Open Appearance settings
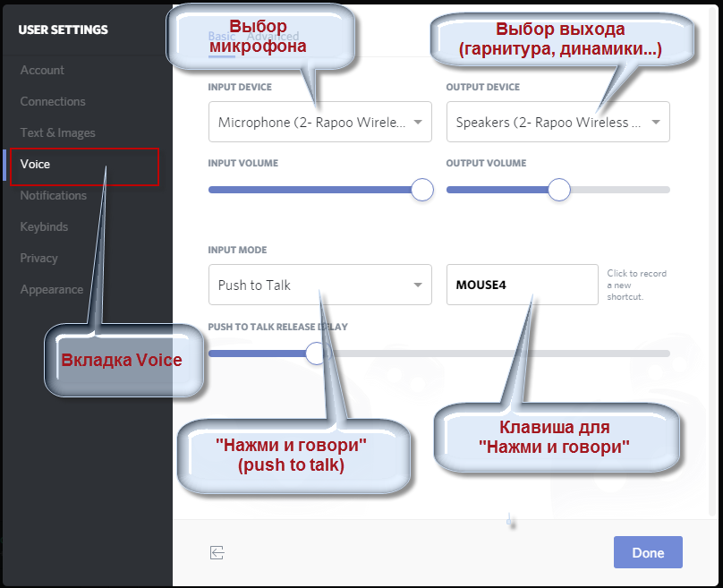723x588 pixels. click(x=52, y=290)
